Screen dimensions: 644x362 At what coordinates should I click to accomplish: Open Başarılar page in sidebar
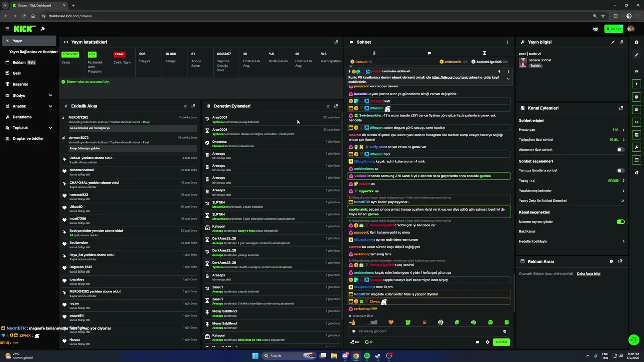point(29,84)
